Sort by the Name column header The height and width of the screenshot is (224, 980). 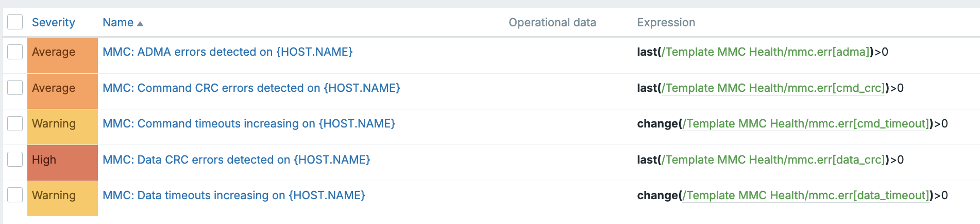[118, 22]
